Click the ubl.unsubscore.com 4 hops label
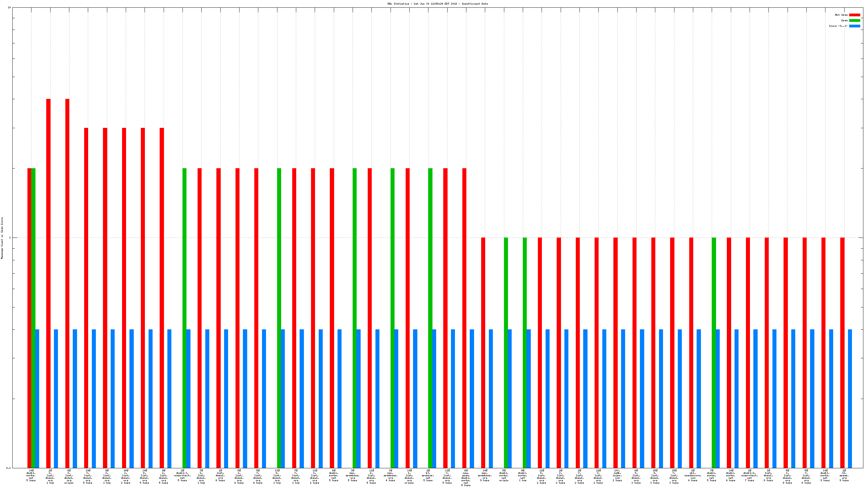Screen dimensions: 868x488 click(x=693, y=475)
